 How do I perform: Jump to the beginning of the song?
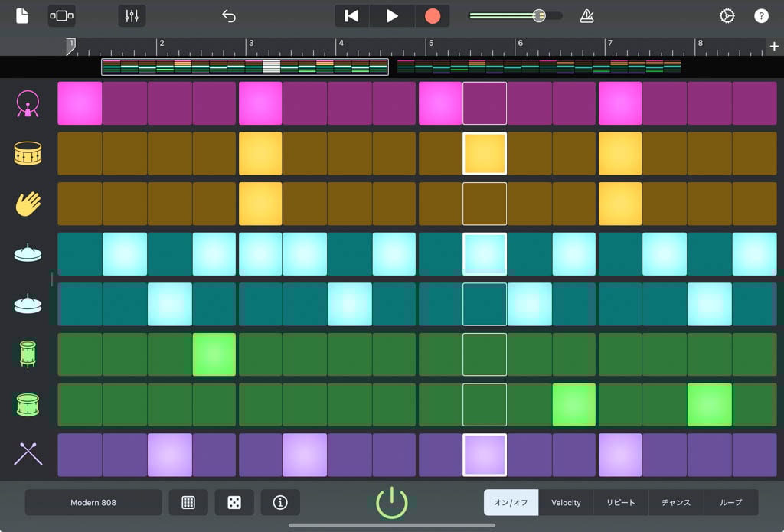[351, 16]
